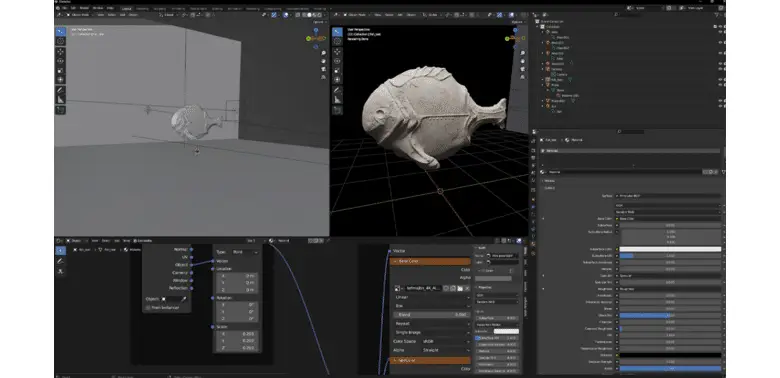
Task: Open the Material properties tab icon
Action: (x=533, y=244)
